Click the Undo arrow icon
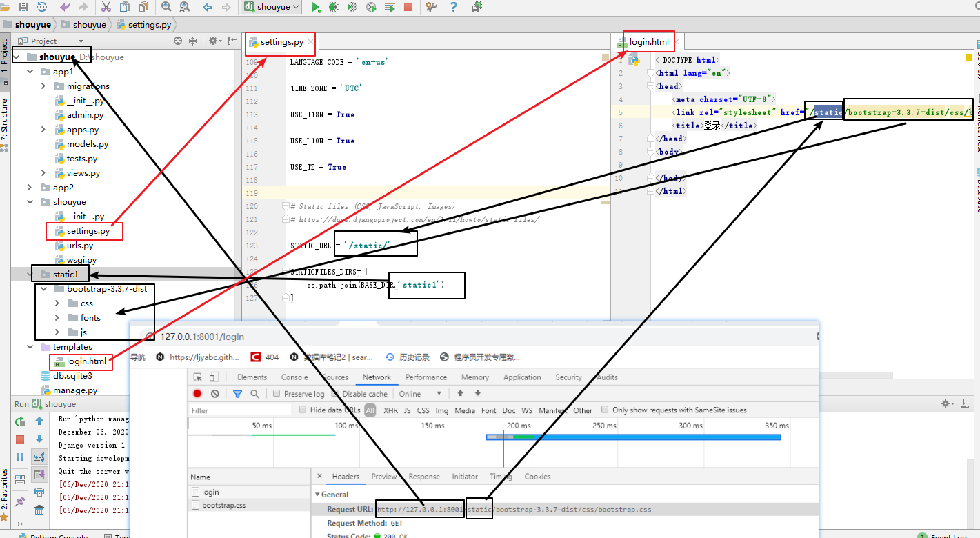Screen dimensions: 980x538 (65, 7)
